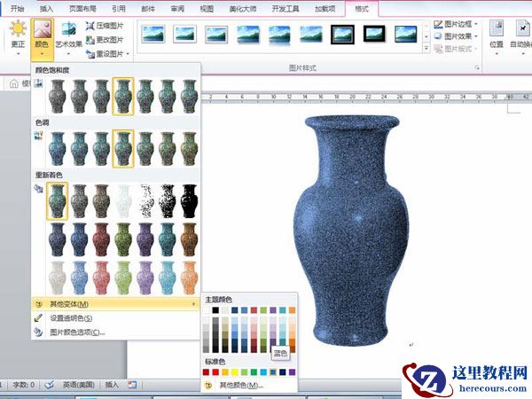Image resolution: width=532 pixels, height=399 pixels.
Task: Apply sepia brown recolor vase
Action: coord(101,201)
